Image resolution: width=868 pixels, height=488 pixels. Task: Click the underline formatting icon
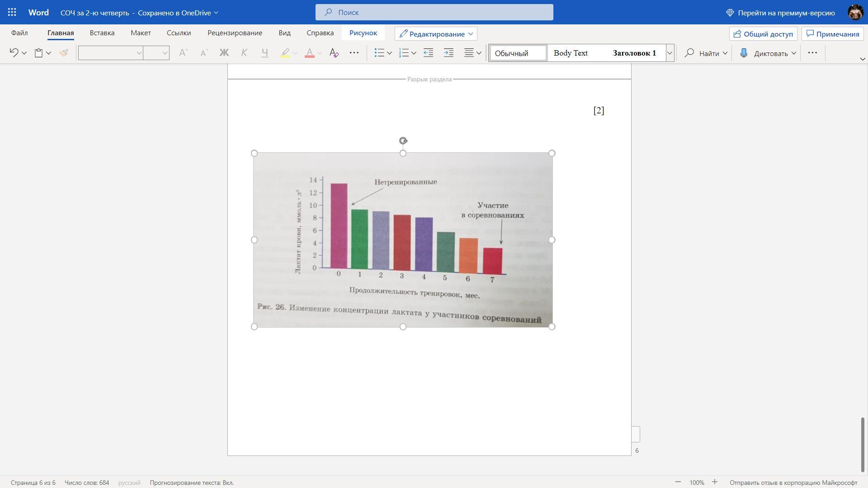click(x=264, y=53)
